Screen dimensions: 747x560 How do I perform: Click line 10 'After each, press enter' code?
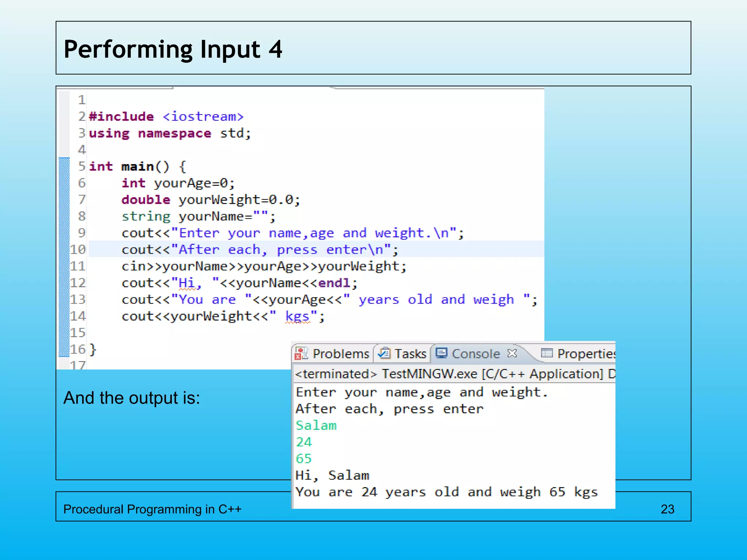click(260, 250)
